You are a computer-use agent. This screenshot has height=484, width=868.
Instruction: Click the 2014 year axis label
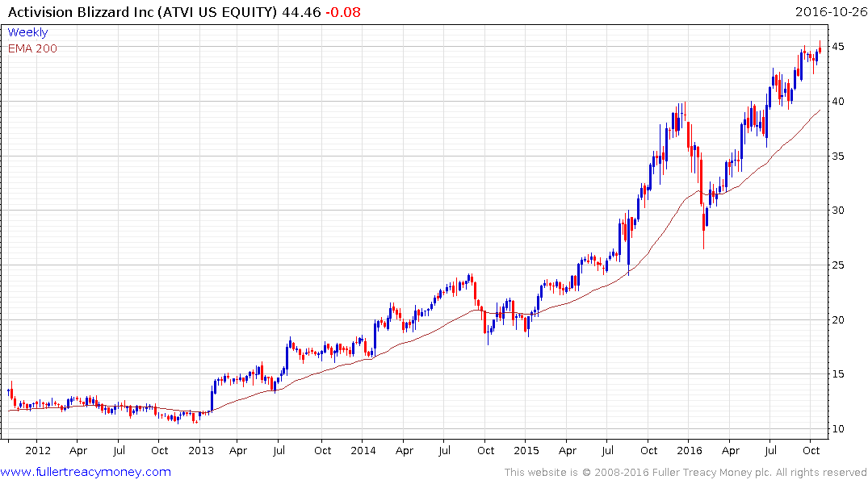tap(363, 450)
